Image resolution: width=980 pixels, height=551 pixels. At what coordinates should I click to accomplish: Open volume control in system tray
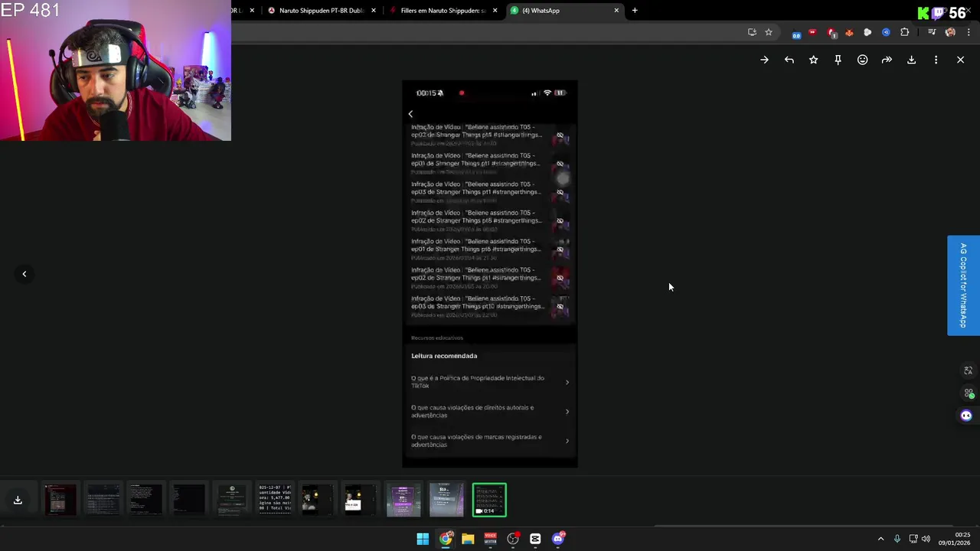(926, 539)
